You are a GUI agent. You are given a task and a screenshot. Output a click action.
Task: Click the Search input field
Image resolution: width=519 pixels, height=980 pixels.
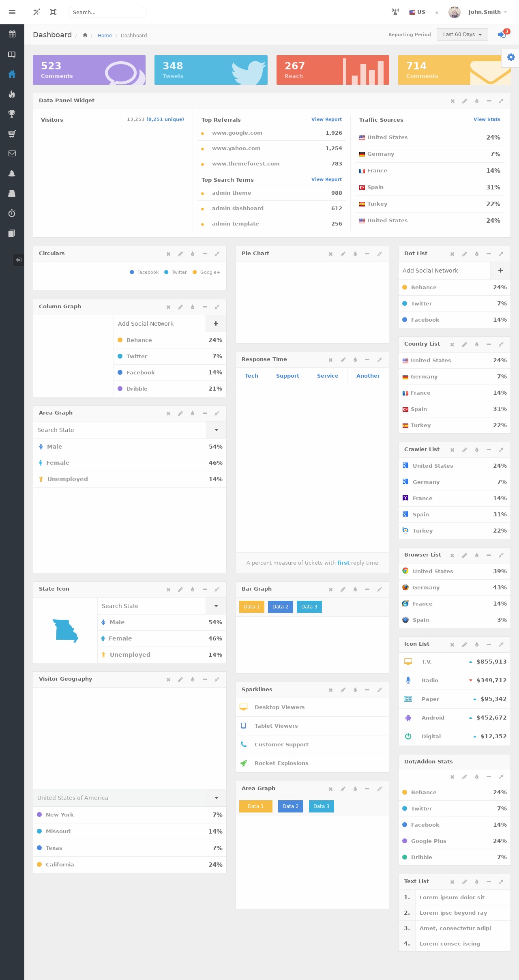tap(107, 12)
